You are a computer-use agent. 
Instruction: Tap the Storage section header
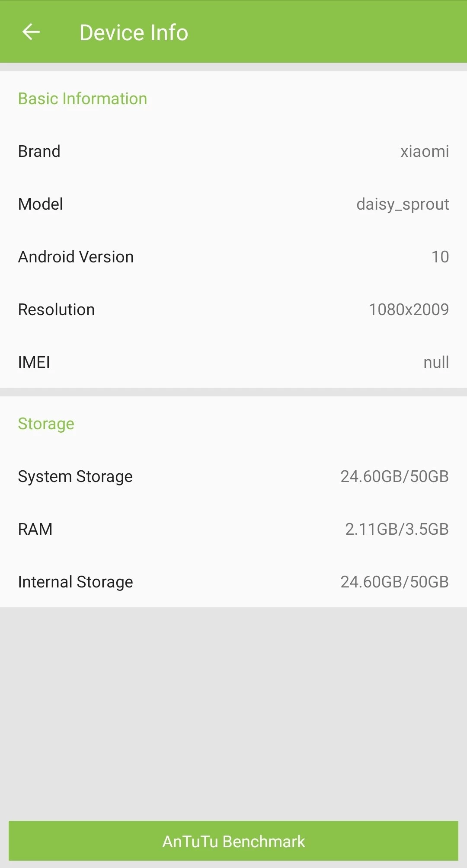pyautogui.click(x=46, y=424)
